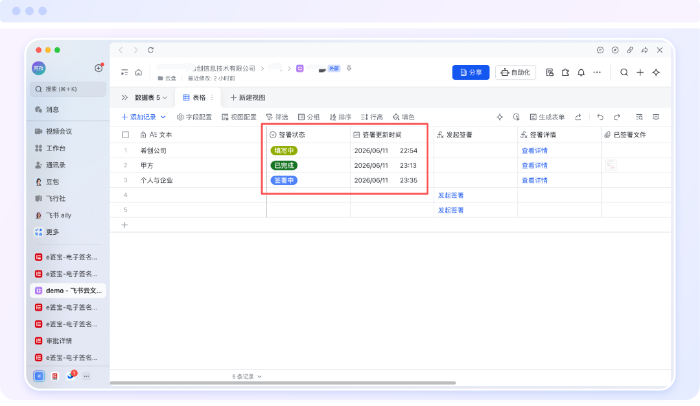Click the blue 签署中 status tag
The height and width of the screenshot is (406, 700).
[x=284, y=180]
